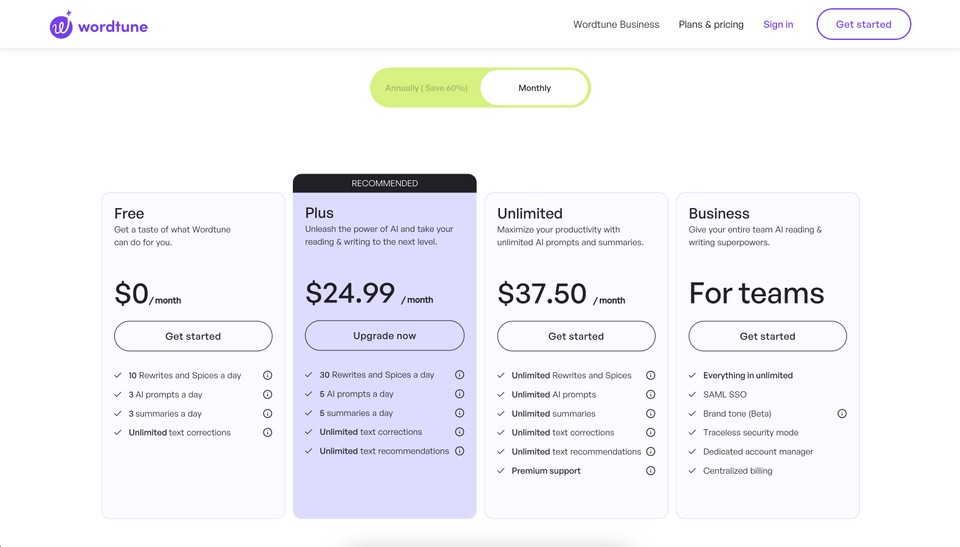This screenshot has height=547, width=960.
Task: Click 'Everything in unlimited' text
Action: click(x=748, y=375)
